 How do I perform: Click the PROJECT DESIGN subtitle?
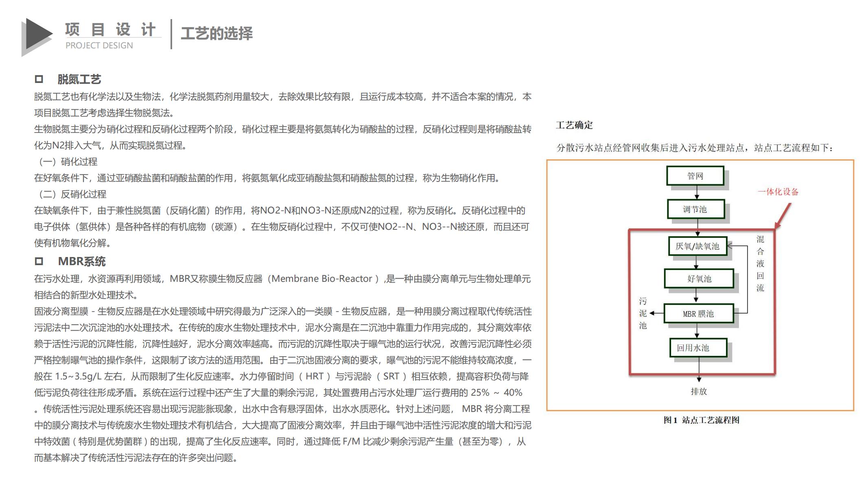coord(99,46)
